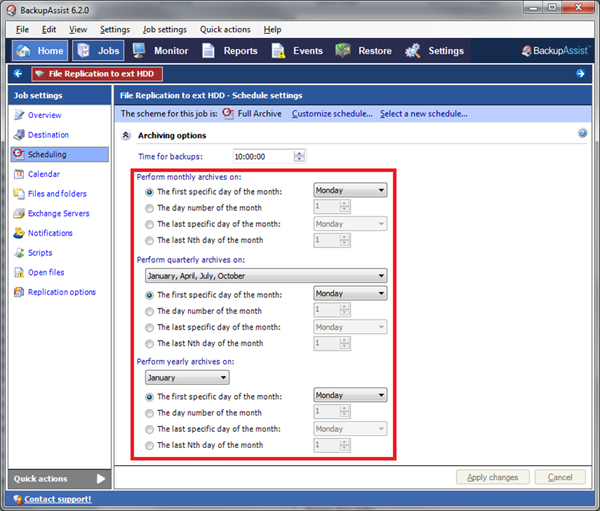Click the Scripts sidebar icon
This screenshot has width=600, height=511.
pos(19,252)
